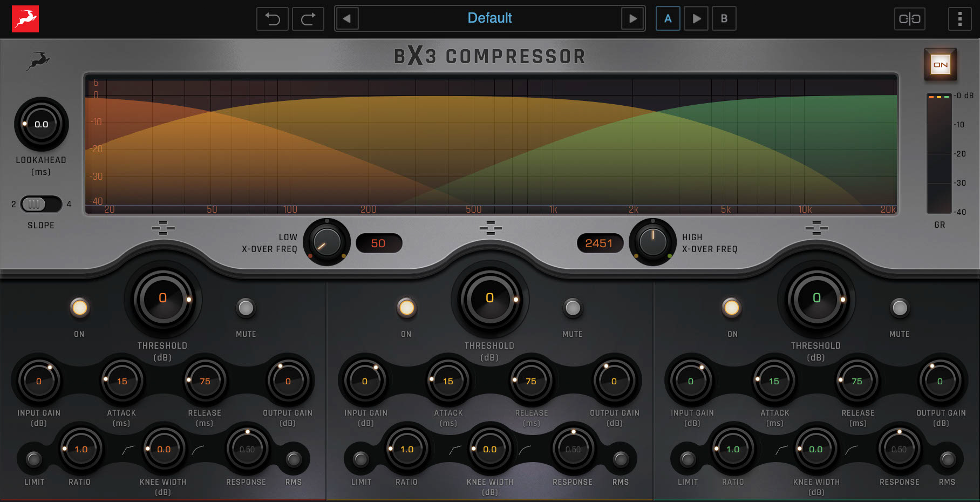The width and height of the screenshot is (980, 502).
Task: Enable the low band ON light
Action: pyautogui.click(x=79, y=308)
